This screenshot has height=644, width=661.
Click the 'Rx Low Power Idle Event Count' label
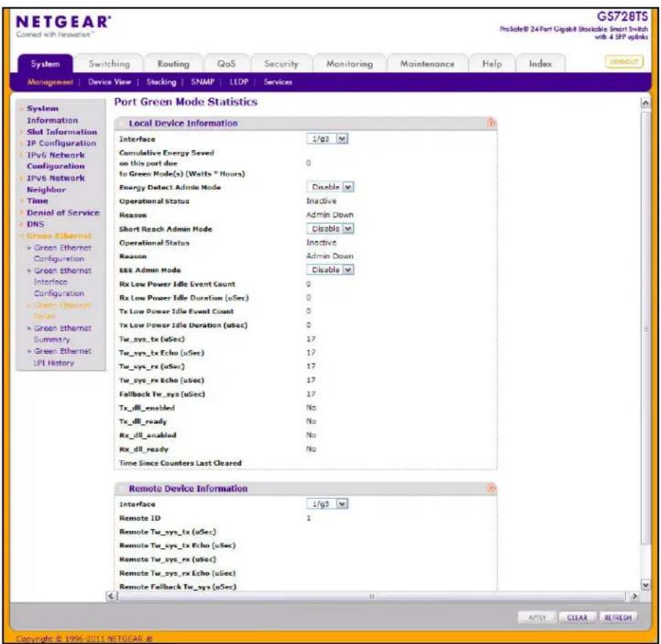pos(177,285)
